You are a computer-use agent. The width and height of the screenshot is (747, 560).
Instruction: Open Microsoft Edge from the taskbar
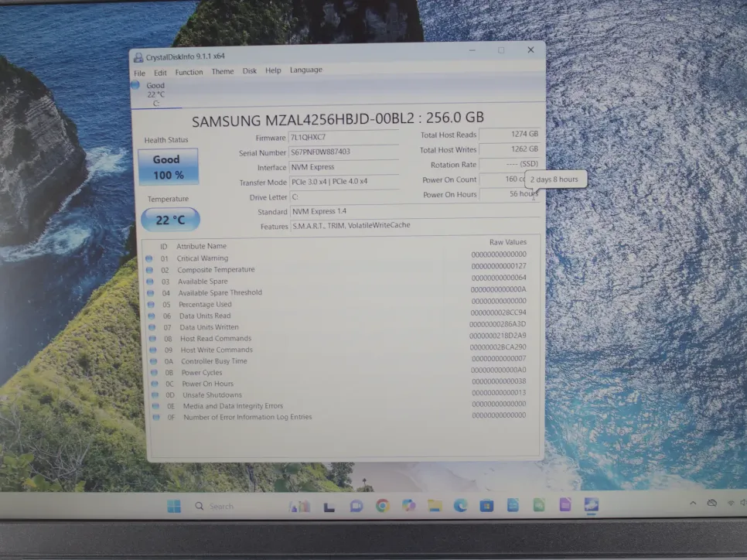coord(460,505)
